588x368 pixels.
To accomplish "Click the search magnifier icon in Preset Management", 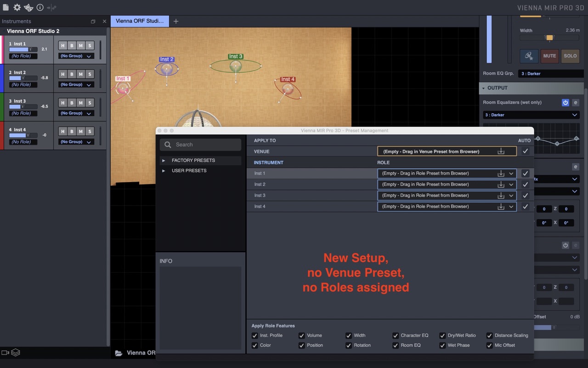I will 168,144.
